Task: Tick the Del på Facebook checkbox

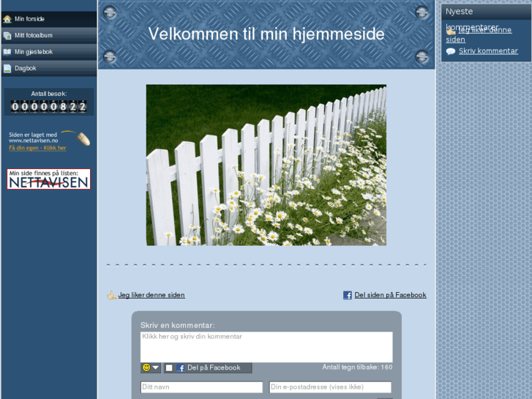Action: [169, 368]
